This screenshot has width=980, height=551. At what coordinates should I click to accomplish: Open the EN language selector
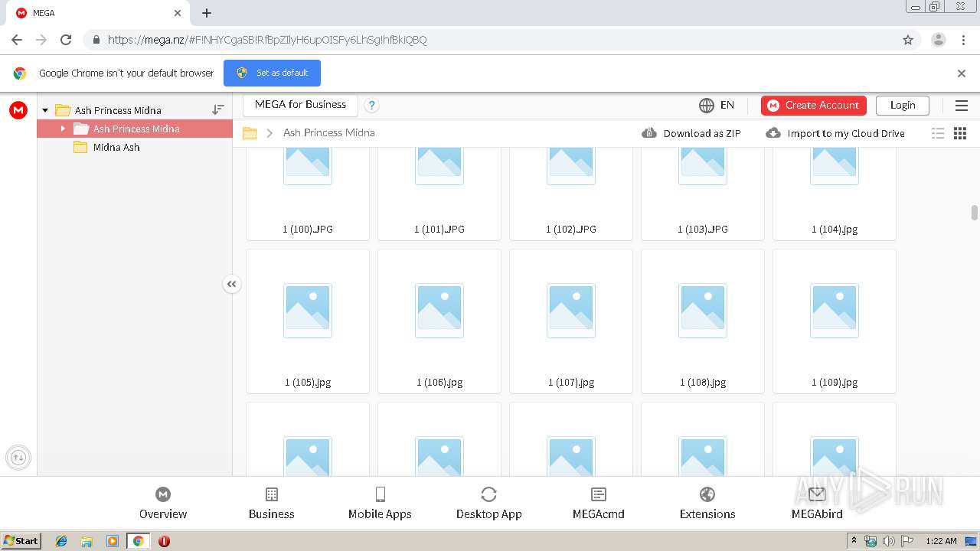pos(717,105)
